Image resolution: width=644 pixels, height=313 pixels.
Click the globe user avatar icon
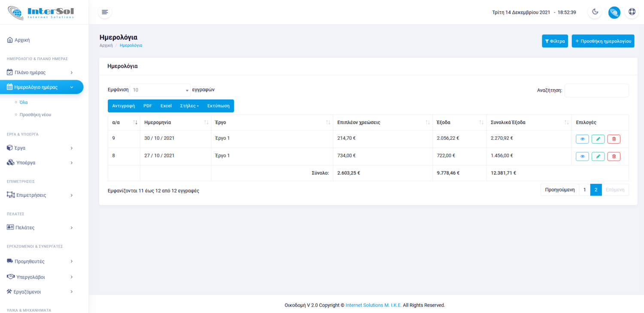614,12
